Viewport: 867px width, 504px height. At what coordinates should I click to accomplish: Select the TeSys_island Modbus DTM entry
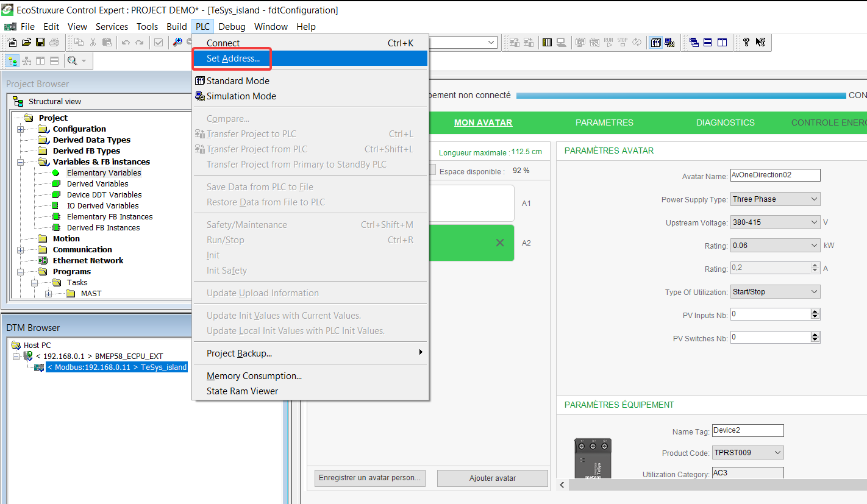click(116, 367)
